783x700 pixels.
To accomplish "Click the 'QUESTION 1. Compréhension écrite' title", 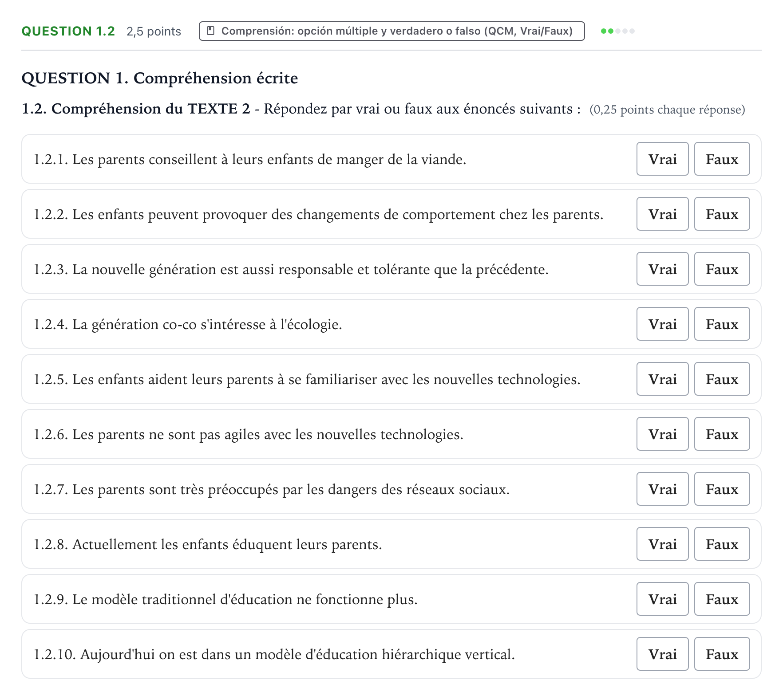I will (x=160, y=78).
